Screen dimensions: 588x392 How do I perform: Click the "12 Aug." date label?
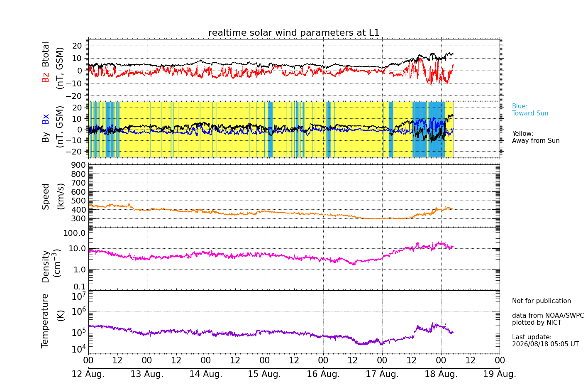point(88,374)
